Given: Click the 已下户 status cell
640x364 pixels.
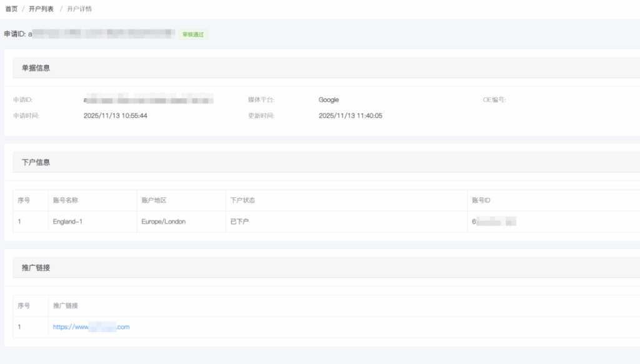Looking at the screenshot, I should [239, 222].
